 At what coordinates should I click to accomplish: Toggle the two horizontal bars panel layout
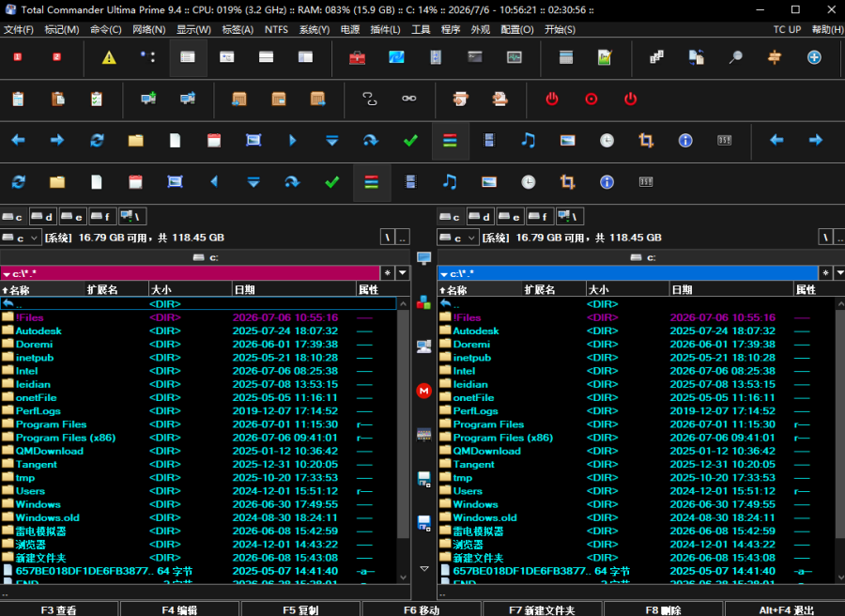pyautogui.click(x=267, y=57)
